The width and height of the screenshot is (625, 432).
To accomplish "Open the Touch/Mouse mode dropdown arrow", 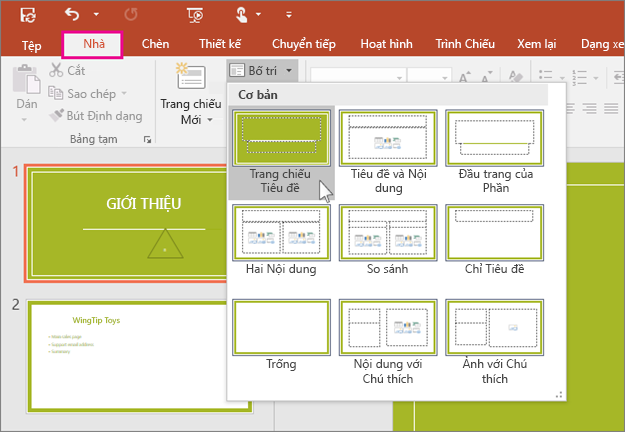I will [x=258, y=14].
